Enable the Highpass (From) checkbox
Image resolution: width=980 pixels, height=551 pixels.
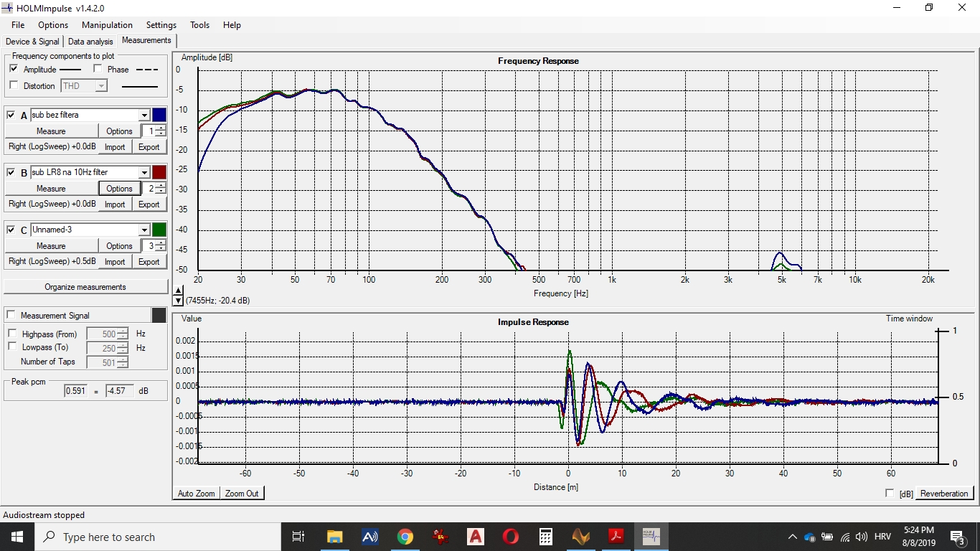pyautogui.click(x=12, y=334)
